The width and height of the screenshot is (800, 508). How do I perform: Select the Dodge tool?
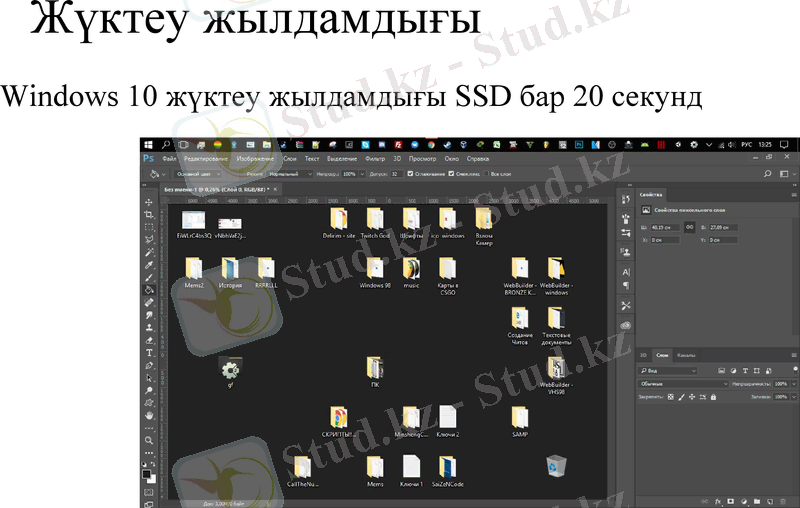tap(148, 390)
